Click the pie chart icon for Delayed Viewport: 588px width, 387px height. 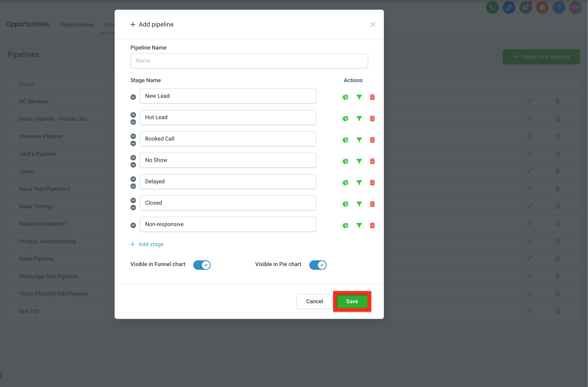[x=345, y=183]
